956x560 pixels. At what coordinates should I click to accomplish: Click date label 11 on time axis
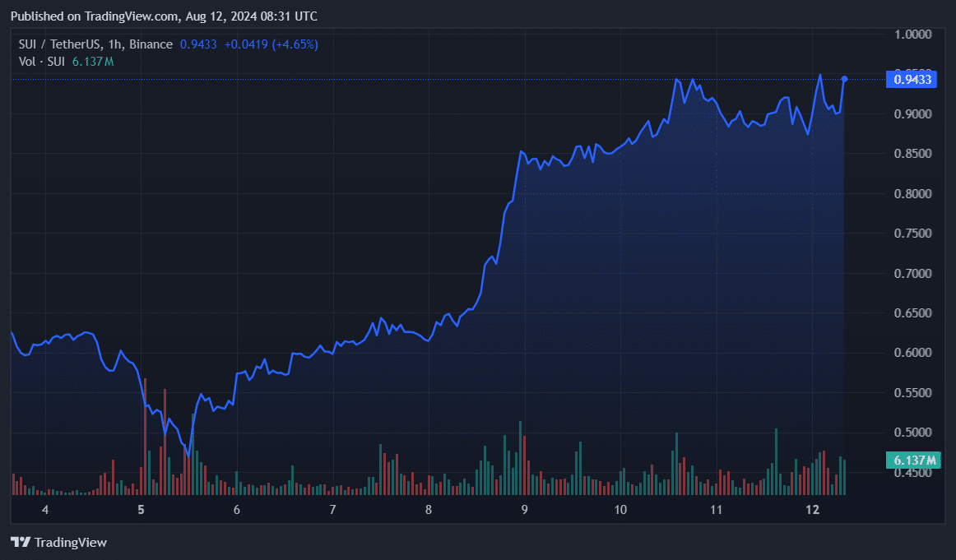pos(716,509)
